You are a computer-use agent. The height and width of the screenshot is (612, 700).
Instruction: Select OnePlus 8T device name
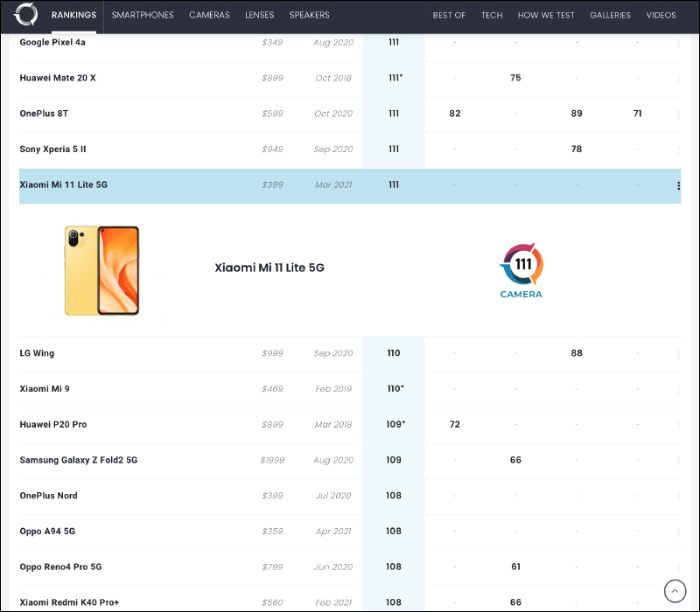(x=44, y=114)
